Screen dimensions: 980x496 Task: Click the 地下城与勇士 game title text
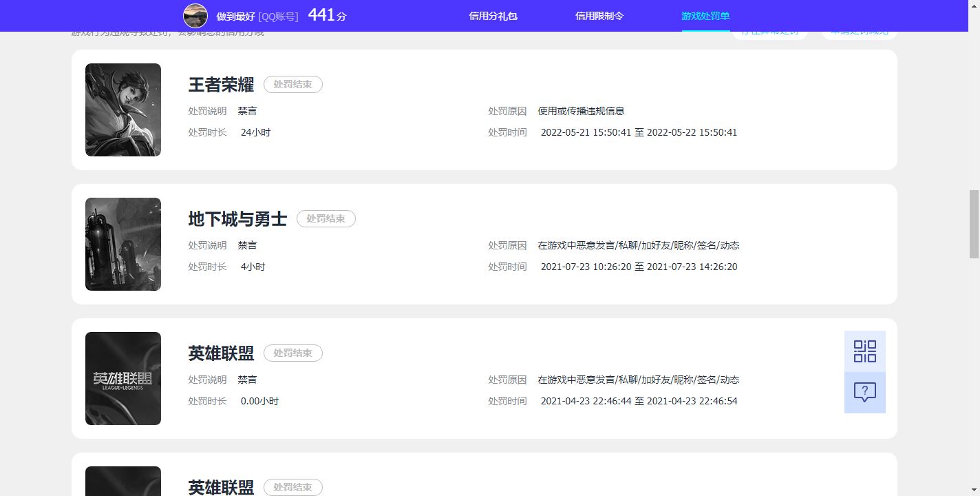pos(237,218)
